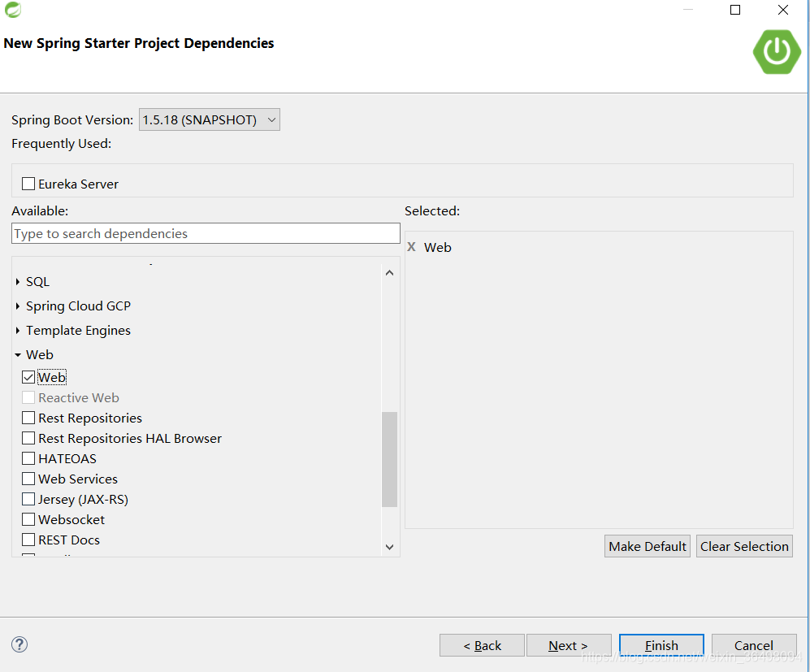Click the Back button
The height and width of the screenshot is (672, 810).
coord(482,645)
